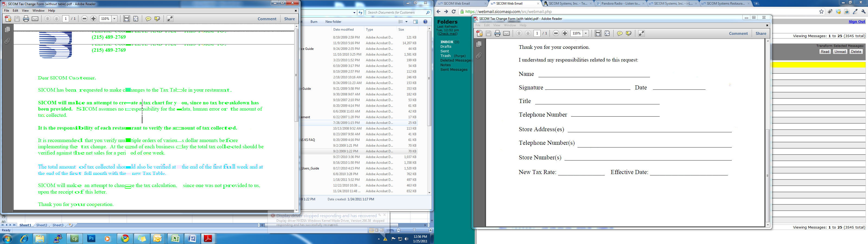Click Explorer search documents field
This screenshot has height=244, width=868.
(x=398, y=12)
